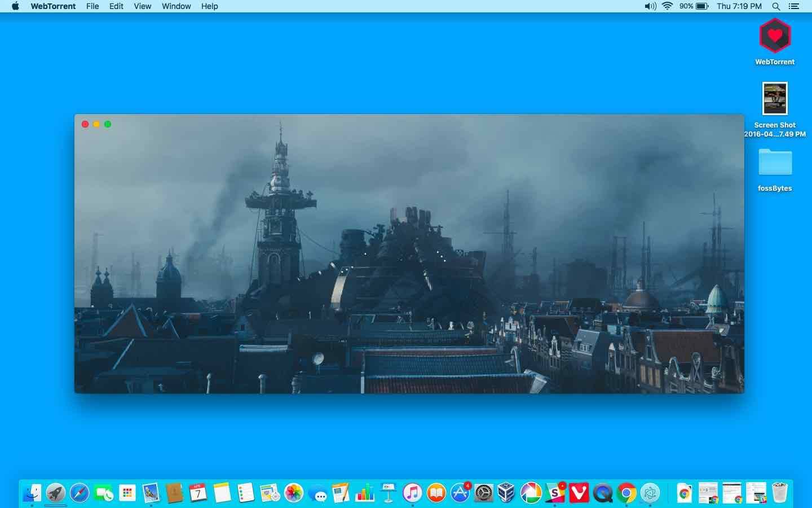
Task: Open the Help menu
Action: pyautogui.click(x=209, y=6)
